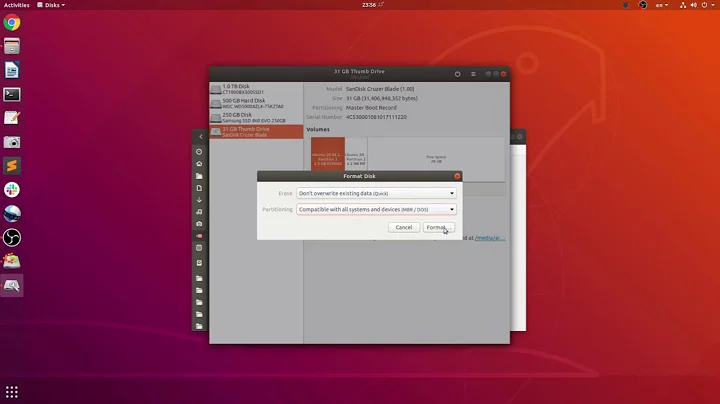Viewport: 720px width, 404px height.
Task: Click Cancel in Format Disk dialog
Action: [404, 227]
